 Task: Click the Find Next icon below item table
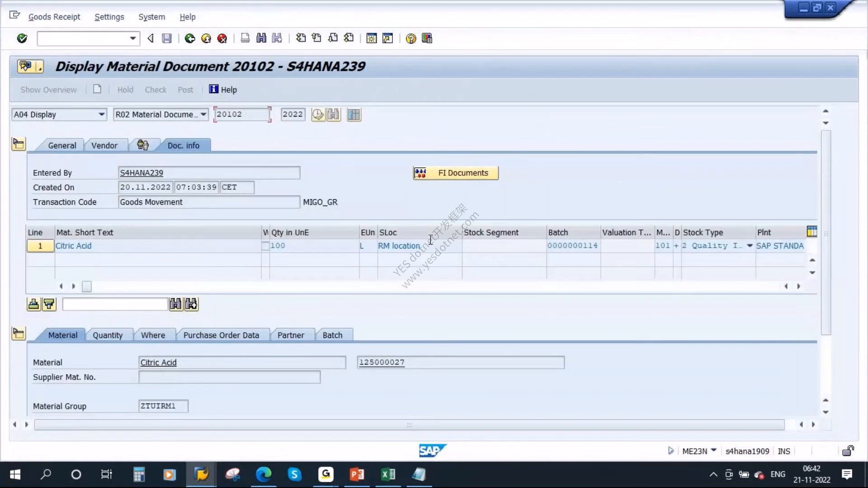tap(191, 304)
